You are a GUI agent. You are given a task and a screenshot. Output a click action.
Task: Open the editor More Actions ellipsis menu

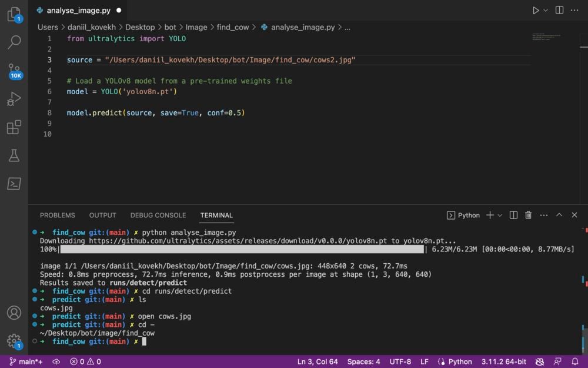pyautogui.click(x=574, y=11)
